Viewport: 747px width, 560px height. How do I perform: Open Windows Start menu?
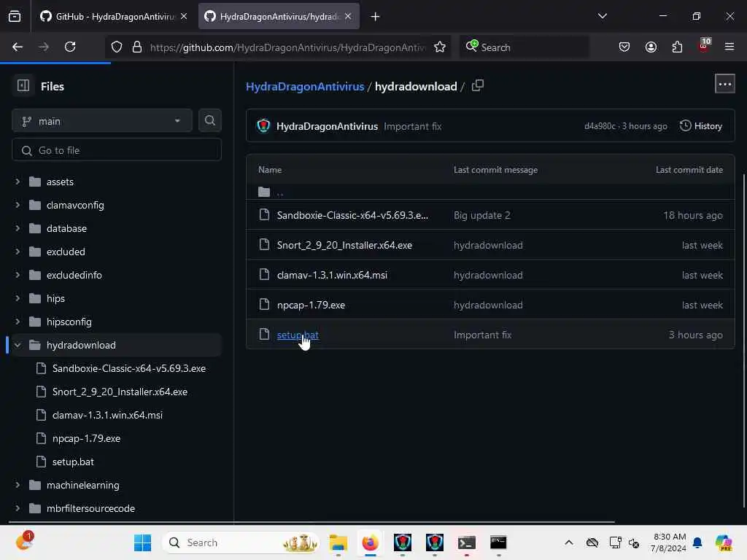[x=142, y=542]
